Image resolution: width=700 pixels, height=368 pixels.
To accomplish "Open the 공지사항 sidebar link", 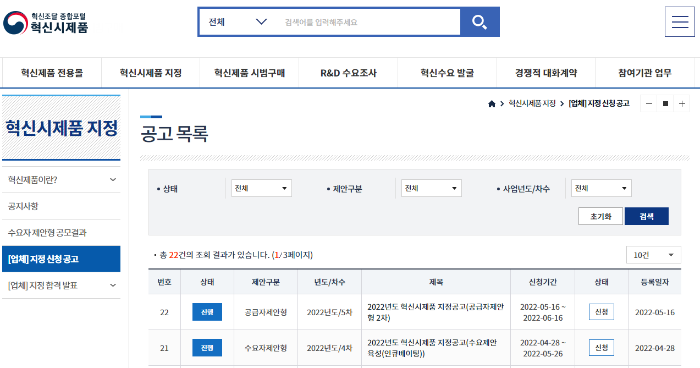I will [x=61, y=206].
